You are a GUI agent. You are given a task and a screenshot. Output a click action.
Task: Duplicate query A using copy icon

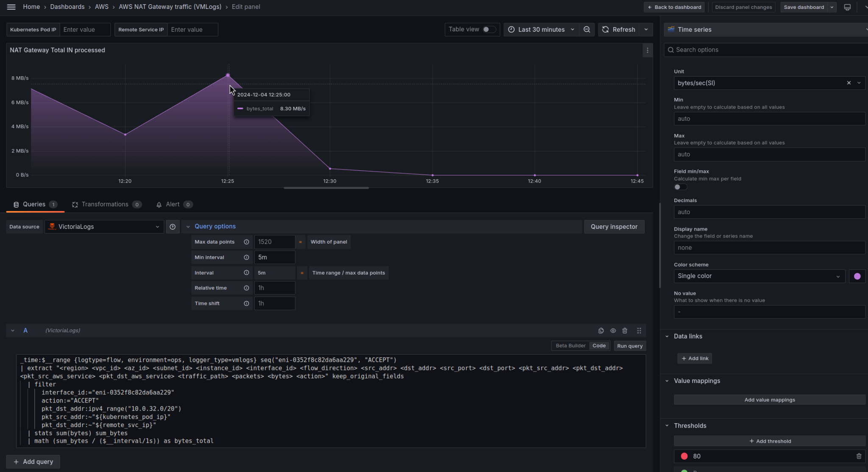pyautogui.click(x=601, y=330)
